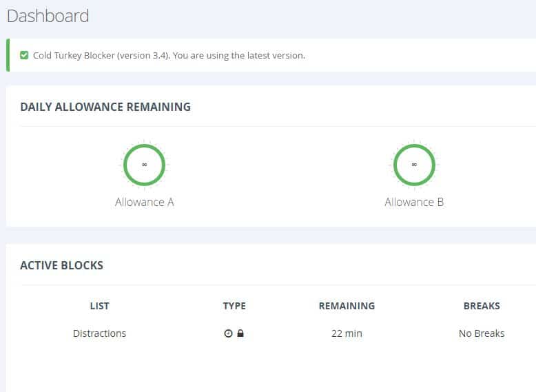536x392 pixels.
Task: Click the TYPE column header
Action: click(234, 306)
